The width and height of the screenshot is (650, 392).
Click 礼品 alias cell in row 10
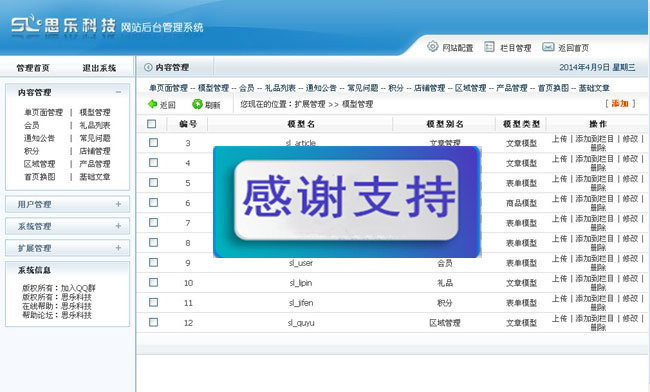tap(445, 283)
